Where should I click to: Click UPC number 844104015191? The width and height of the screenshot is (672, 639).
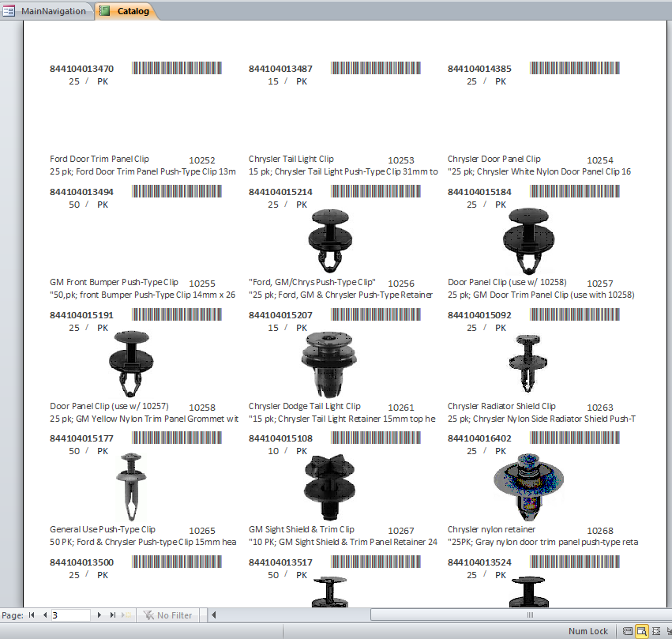click(81, 315)
